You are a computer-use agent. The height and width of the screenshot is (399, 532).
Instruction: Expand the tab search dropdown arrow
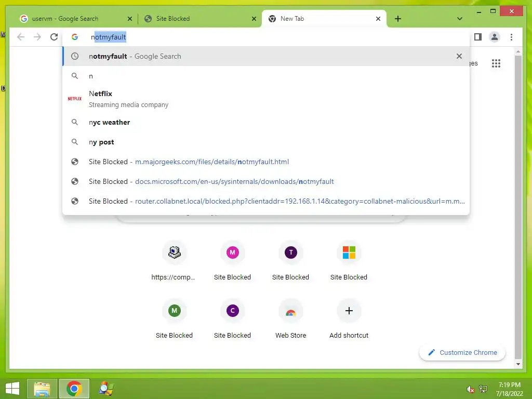(x=459, y=19)
